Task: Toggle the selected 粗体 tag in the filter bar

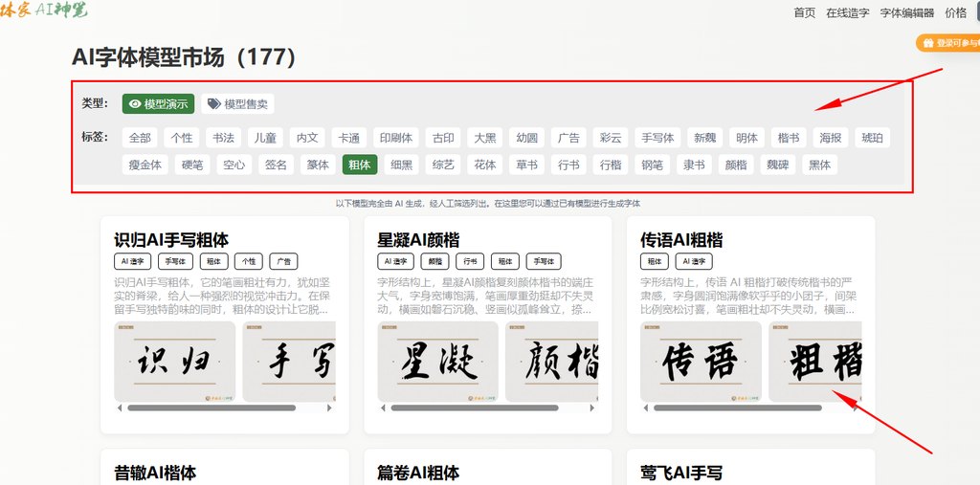Action: (360, 165)
